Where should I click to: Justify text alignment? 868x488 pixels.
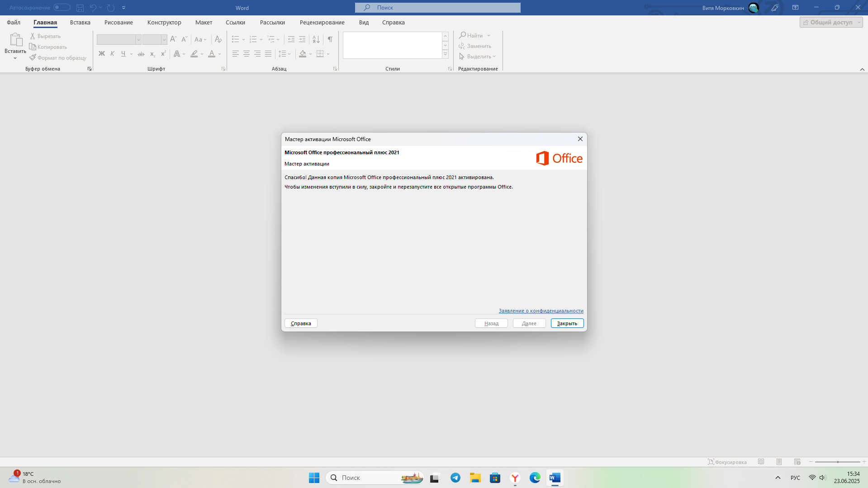click(x=268, y=54)
